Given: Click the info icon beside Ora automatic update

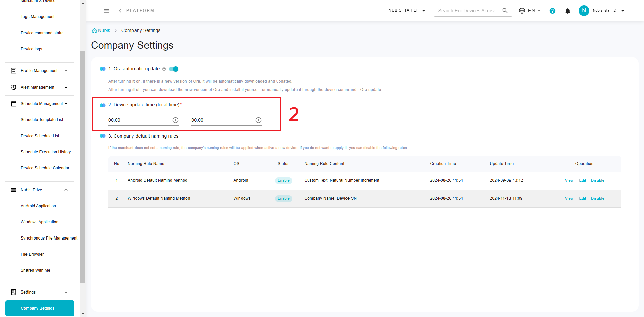Looking at the screenshot, I should point(164,69).
